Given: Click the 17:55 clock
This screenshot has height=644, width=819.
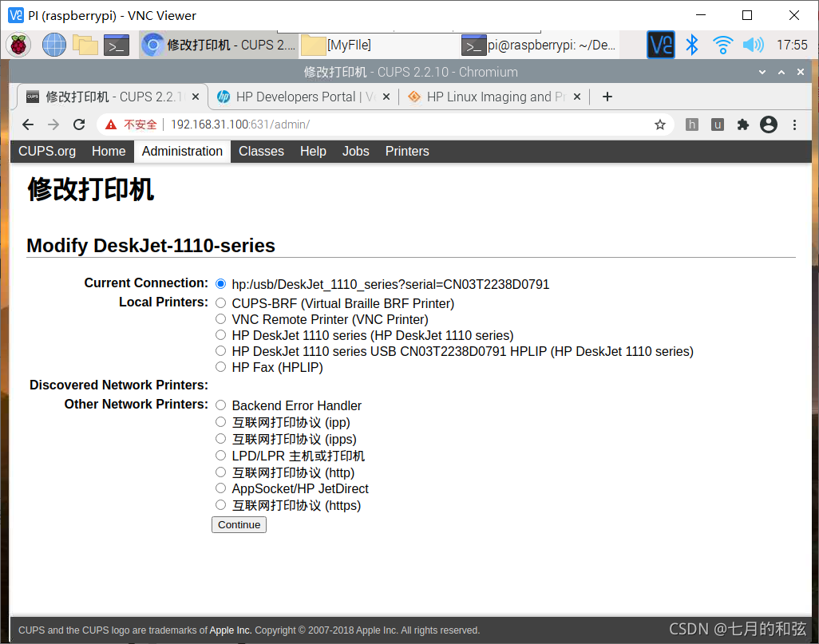Looking at the screenshot, I should click(x=792, y=45).
